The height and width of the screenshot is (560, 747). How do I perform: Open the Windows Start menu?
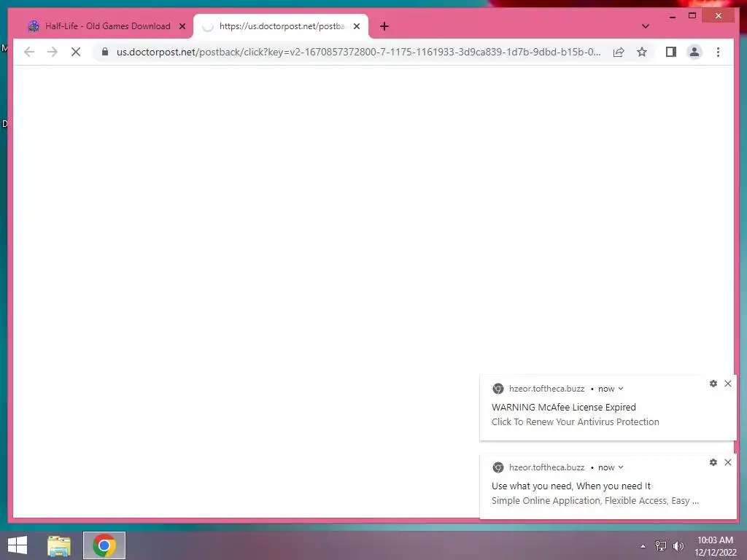pos(18,545)
